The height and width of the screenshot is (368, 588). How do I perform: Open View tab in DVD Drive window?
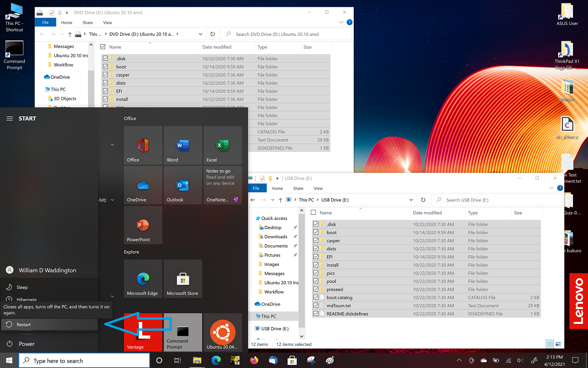pyautogui.click(x=107, y=23)
